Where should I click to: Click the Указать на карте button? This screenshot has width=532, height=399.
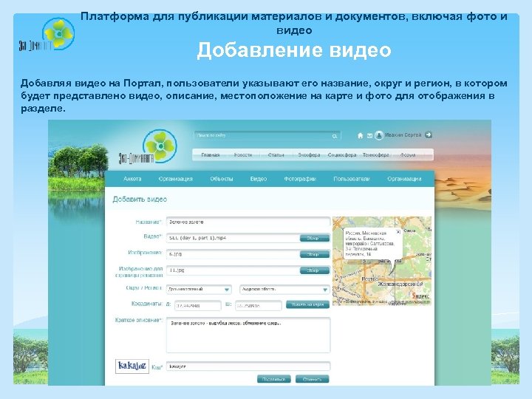click(x=307, y=304)
